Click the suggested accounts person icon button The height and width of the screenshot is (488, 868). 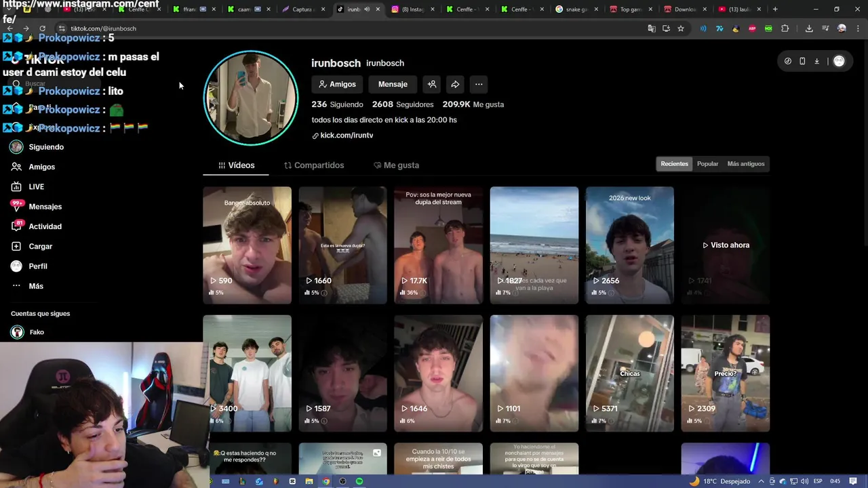click(x=431, y=84)
